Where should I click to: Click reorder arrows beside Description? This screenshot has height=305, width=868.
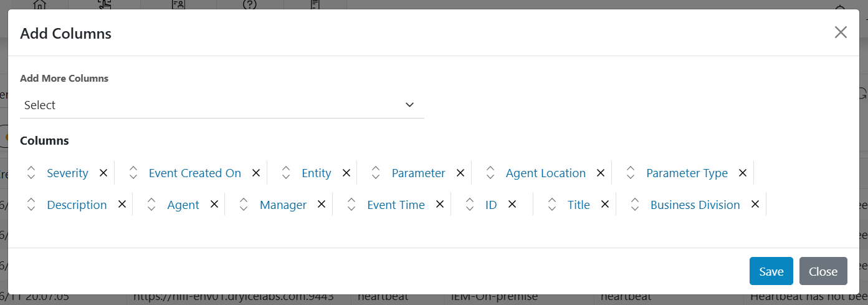click(x=31, y=205)
